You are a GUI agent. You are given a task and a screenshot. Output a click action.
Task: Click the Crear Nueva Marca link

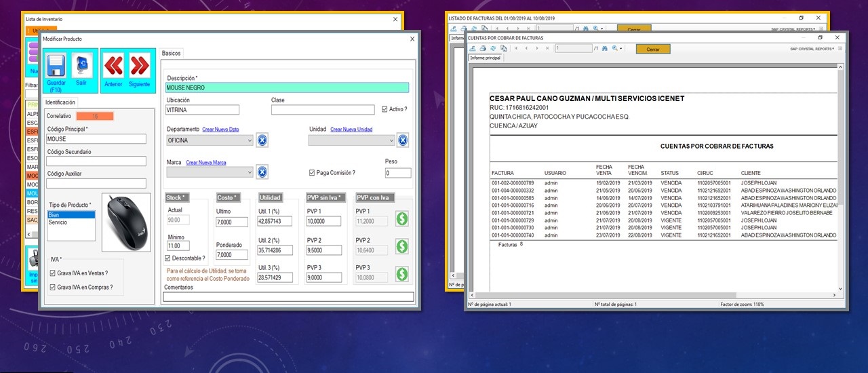coord(206,163)
